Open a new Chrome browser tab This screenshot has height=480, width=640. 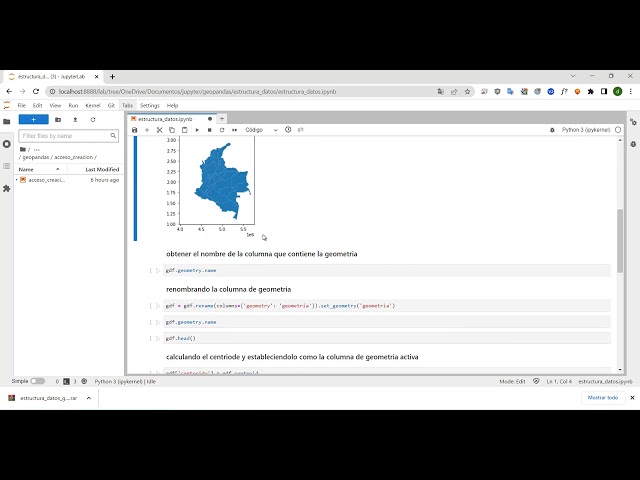(112, 76)
